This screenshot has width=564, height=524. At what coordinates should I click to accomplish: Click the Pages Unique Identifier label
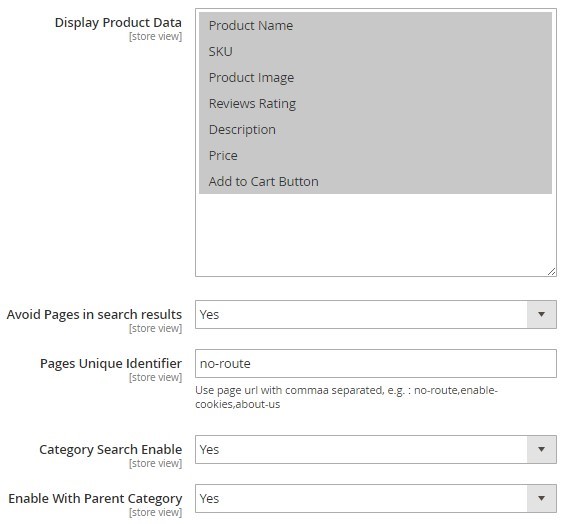111,364
